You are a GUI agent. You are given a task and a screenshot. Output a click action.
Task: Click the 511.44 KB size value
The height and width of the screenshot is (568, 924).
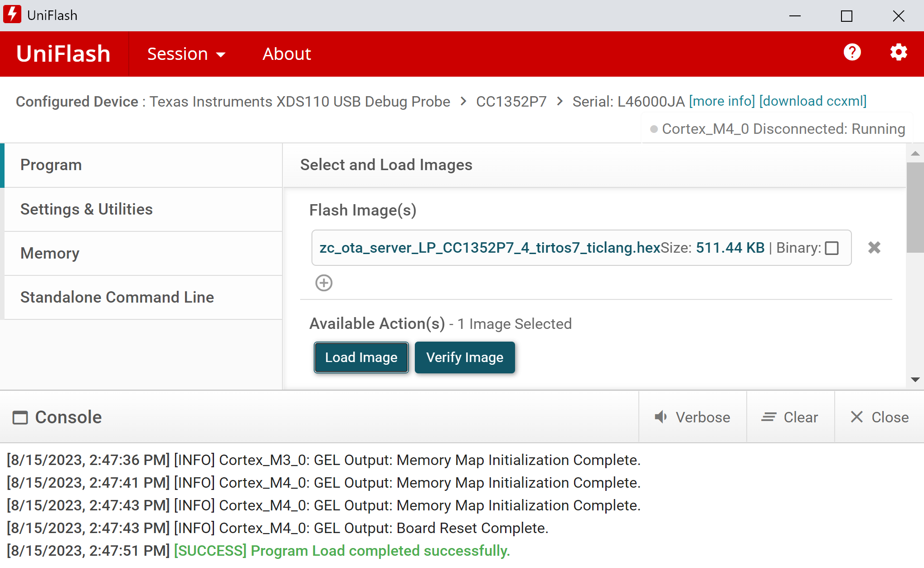click(730, 248)
